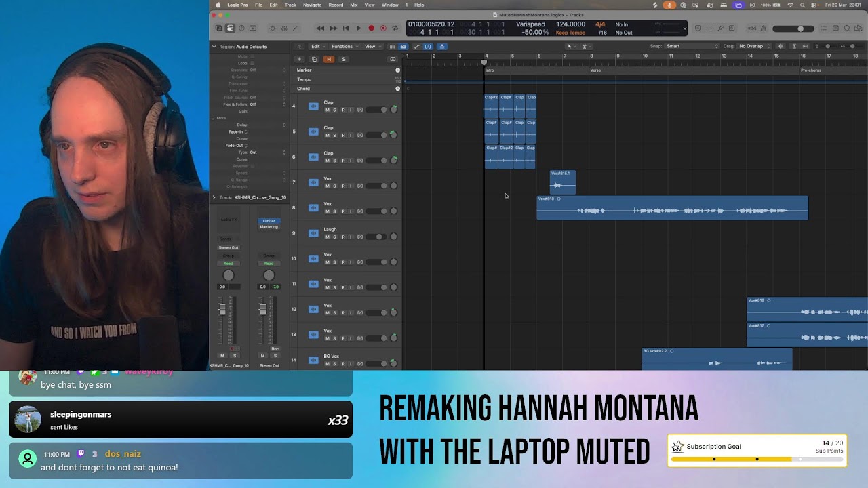The height and width of the screenshot is (488, 868).
Task: Open the Quick Help icon
Action: tap(241, 28)
